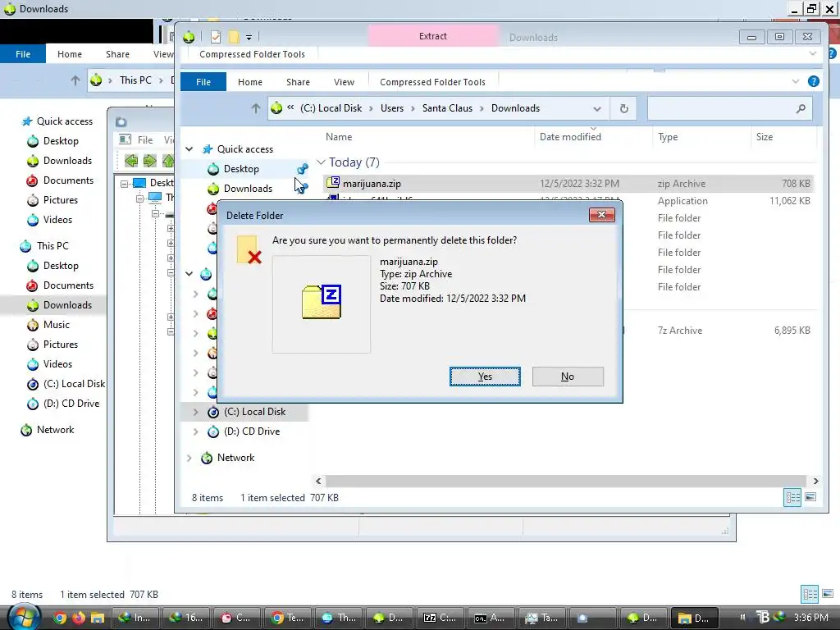
Task: Open the 7-Zip taskbar button
Action: pos(441,618)
